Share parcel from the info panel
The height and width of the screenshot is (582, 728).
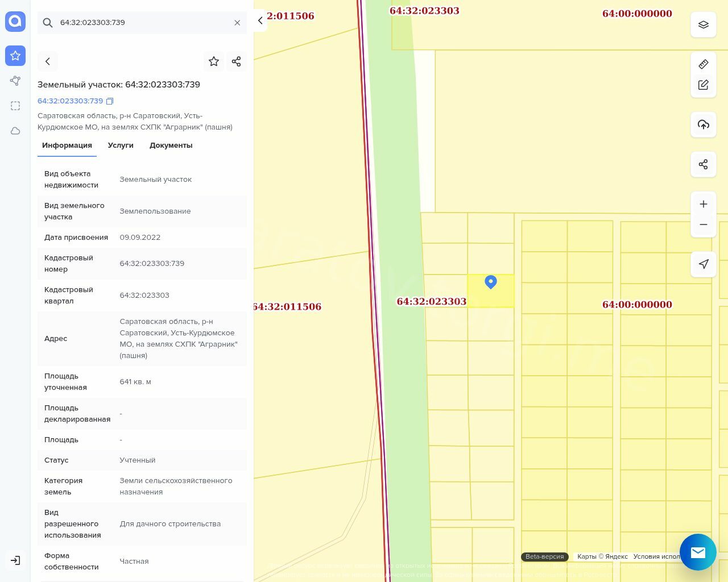click(237, 61)
